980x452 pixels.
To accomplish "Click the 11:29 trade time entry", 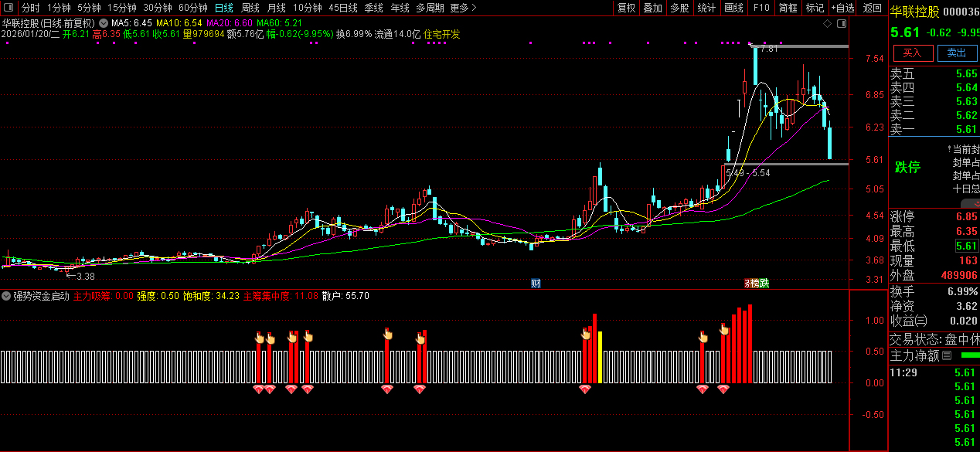I will [902, 372].
